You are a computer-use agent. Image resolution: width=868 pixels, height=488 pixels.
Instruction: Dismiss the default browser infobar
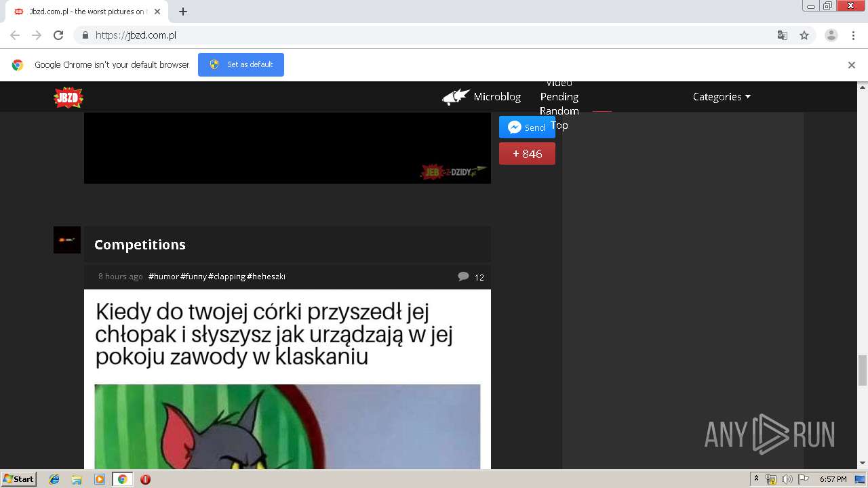tap(852, 65)
